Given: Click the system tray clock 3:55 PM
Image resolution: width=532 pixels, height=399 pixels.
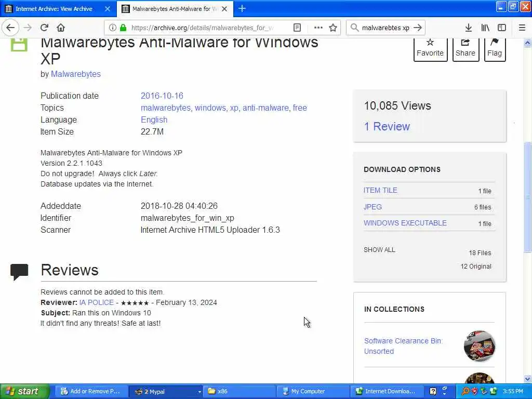Looking at the screenshot, I should tap(513, 391).
